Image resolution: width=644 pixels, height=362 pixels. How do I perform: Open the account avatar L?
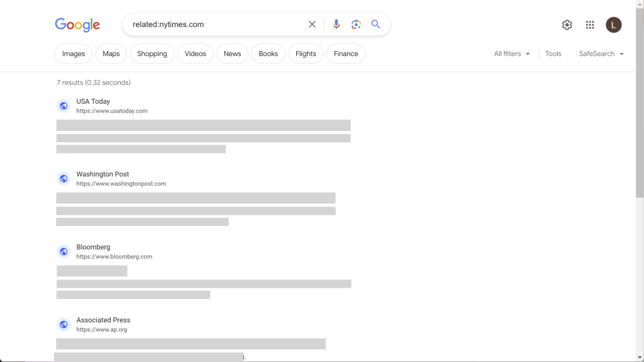pos(614,25)
